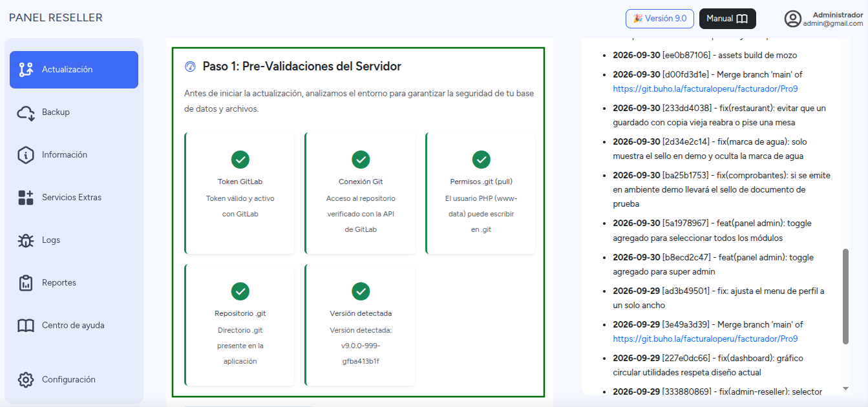Open the Logs bug icon
Image resolution: width=868 pixels, height=407 pixels.
point(26,240)
